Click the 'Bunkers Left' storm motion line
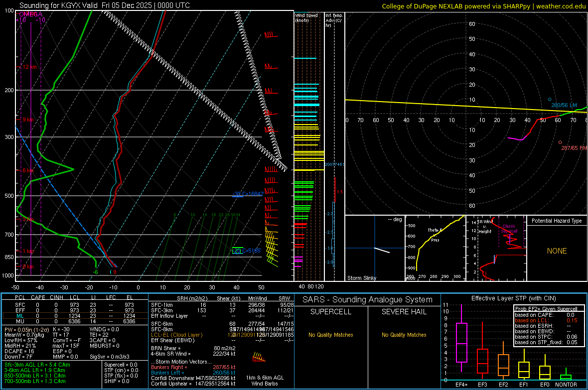Viewport: 588px width, 390px height. [193, 373]
